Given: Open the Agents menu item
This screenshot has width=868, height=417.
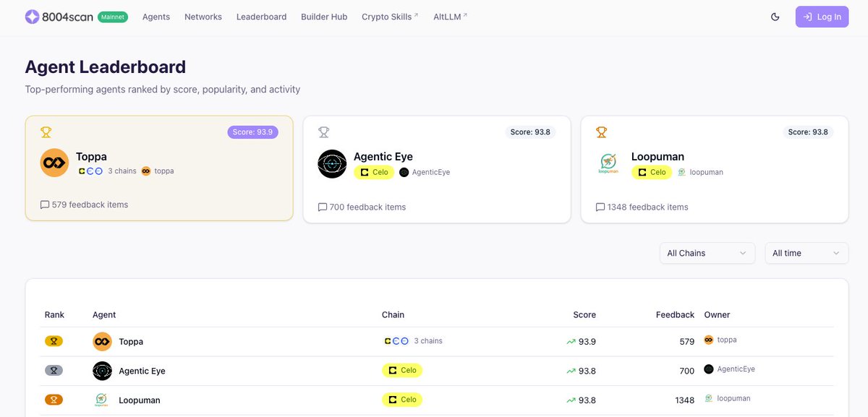Looking at the screenshot, I should click(156, 17).
